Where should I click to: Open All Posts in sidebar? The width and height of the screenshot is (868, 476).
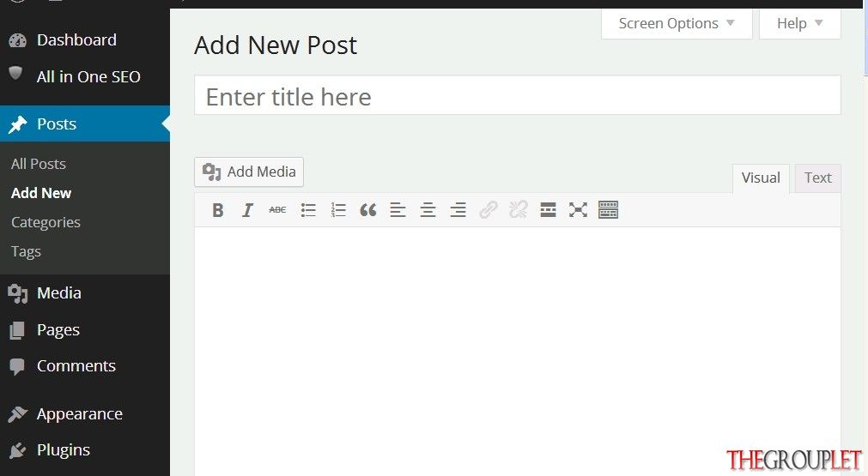[x=38, y=164]
